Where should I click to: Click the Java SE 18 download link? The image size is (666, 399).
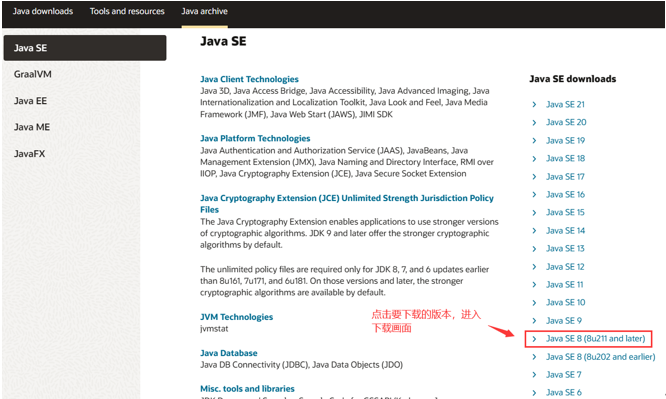565,158
